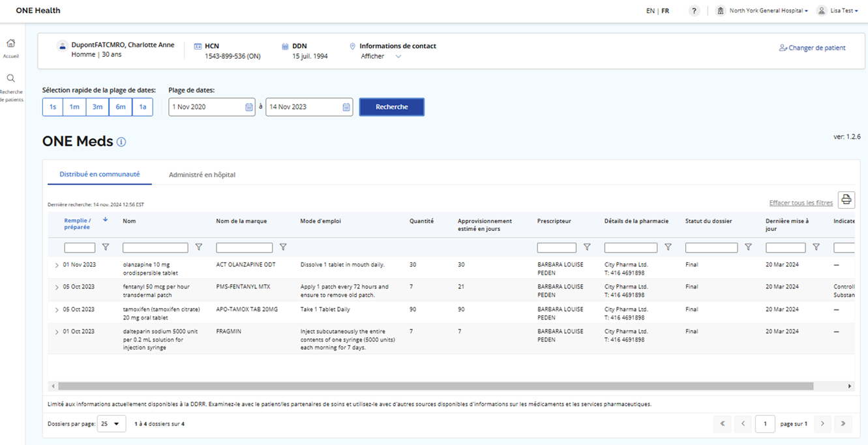Screen dimensions: 868x445
Task: Click the FRAGMIN brand name cell
Action: tap(229, 331)
